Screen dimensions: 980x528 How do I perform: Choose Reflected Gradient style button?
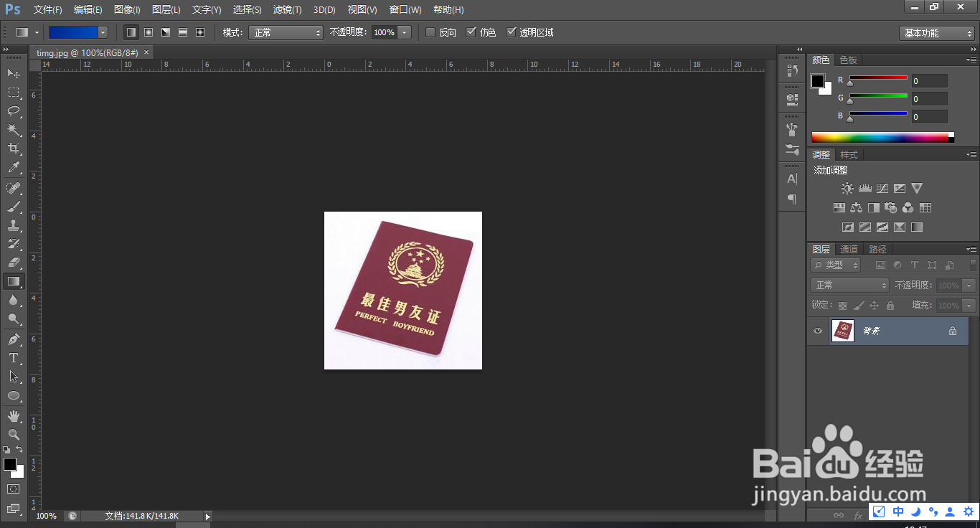pos(183,32)
